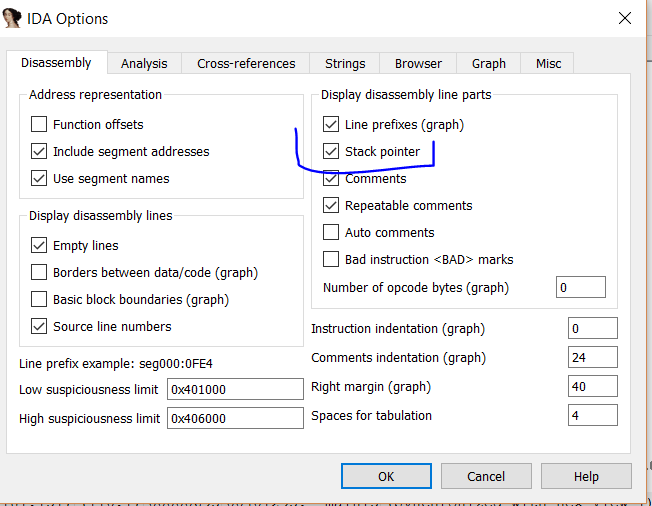
Task: Select the Strings tab
Action: (345, 63)
